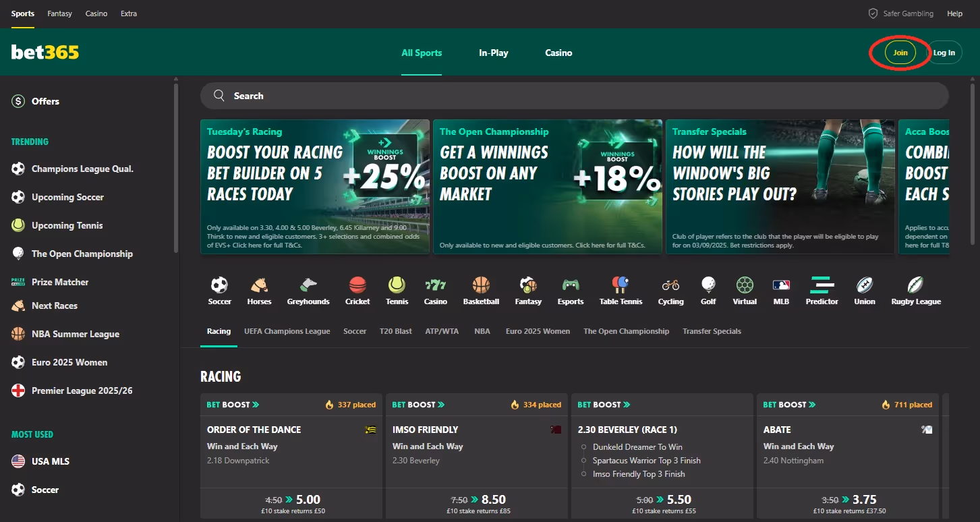
Task: Click the Premier League England flag icon
Action: (18, 390)
